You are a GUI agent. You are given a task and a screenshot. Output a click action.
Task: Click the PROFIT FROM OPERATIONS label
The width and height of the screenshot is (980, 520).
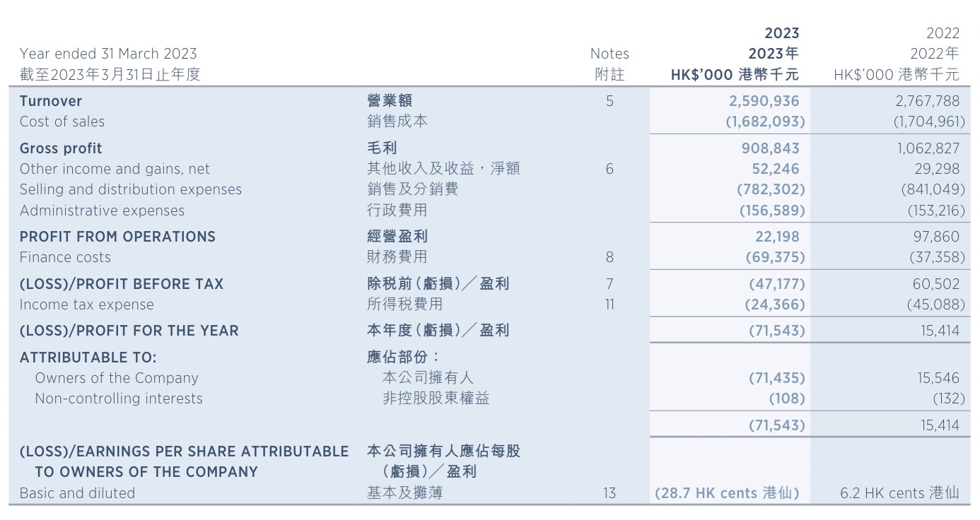(117, 237)
